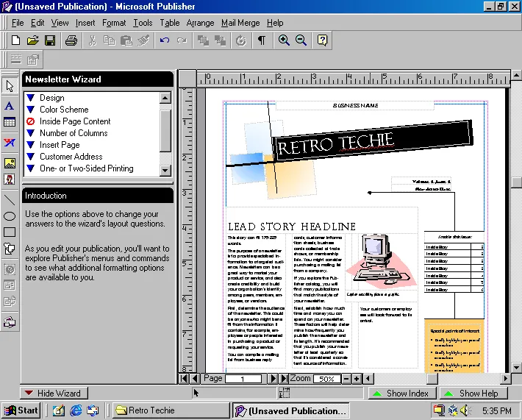Open the Mail Merge menu

coord(240,23)
